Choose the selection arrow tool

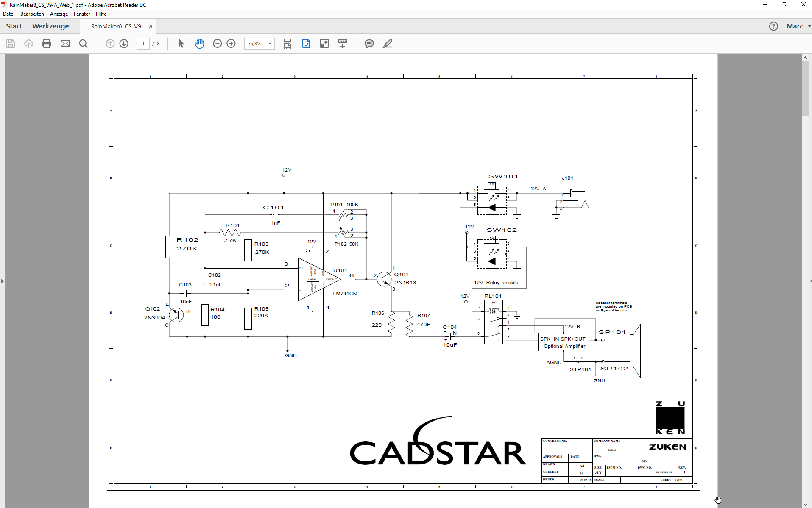[181, 44]
